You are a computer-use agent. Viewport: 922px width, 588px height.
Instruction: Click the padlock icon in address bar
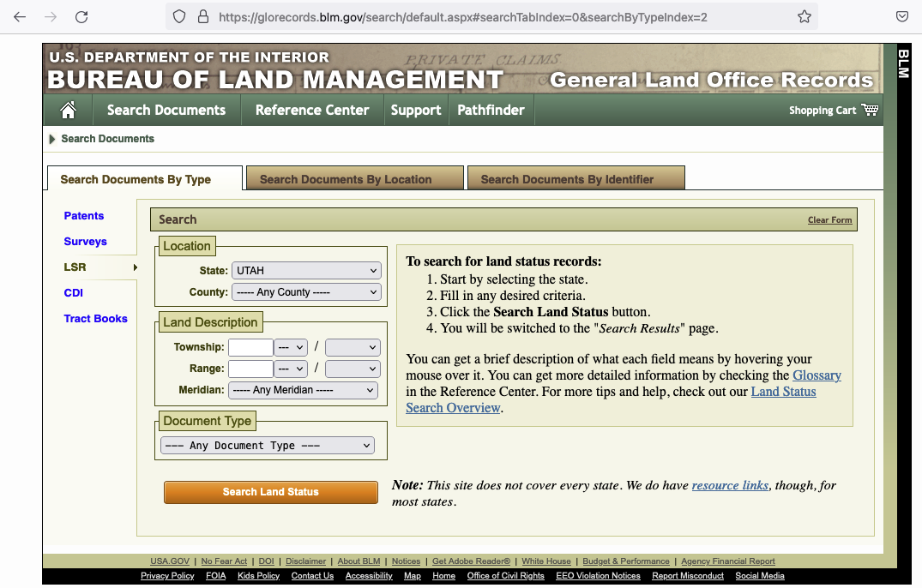(x=202, y=16)
